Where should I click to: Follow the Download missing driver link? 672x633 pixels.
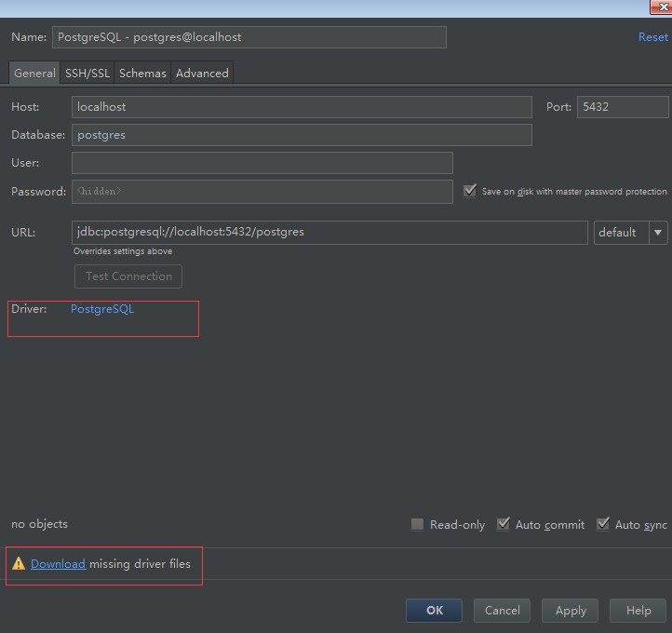tap(59, 563)
